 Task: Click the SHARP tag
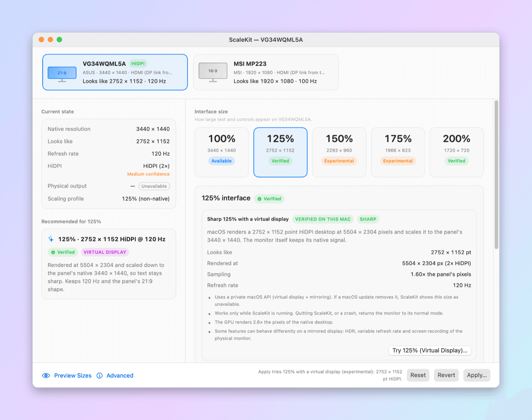(368, 219)
